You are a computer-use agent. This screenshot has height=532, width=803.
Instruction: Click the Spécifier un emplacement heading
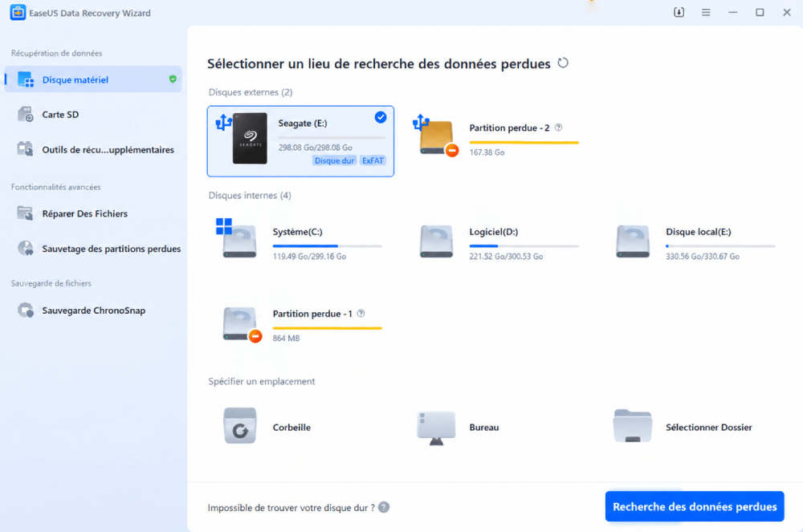tap(262, 381)
